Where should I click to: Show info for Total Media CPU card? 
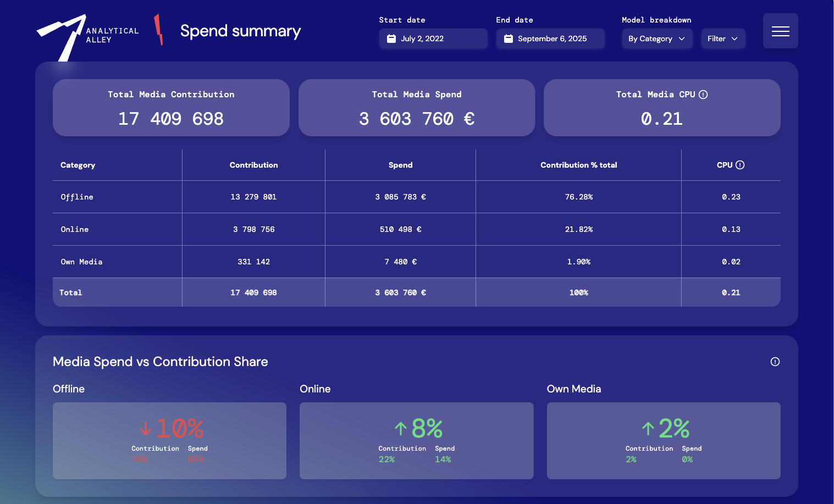703,95
